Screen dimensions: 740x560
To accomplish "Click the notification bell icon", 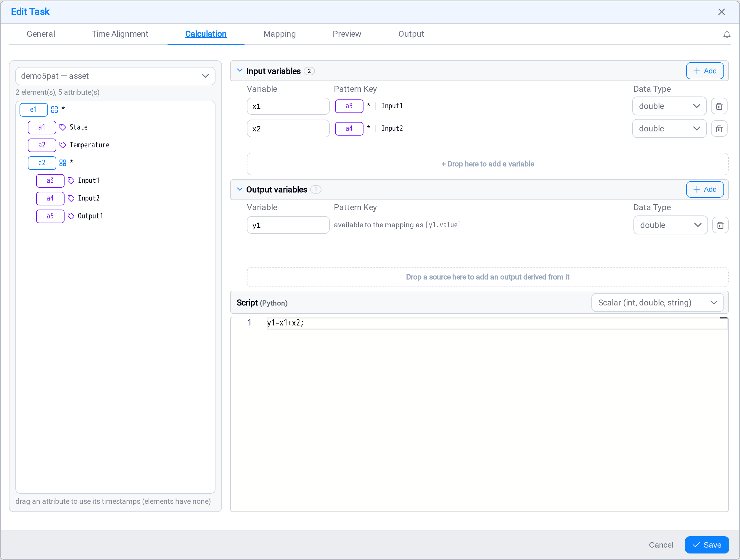I will (x=727, y=34).
